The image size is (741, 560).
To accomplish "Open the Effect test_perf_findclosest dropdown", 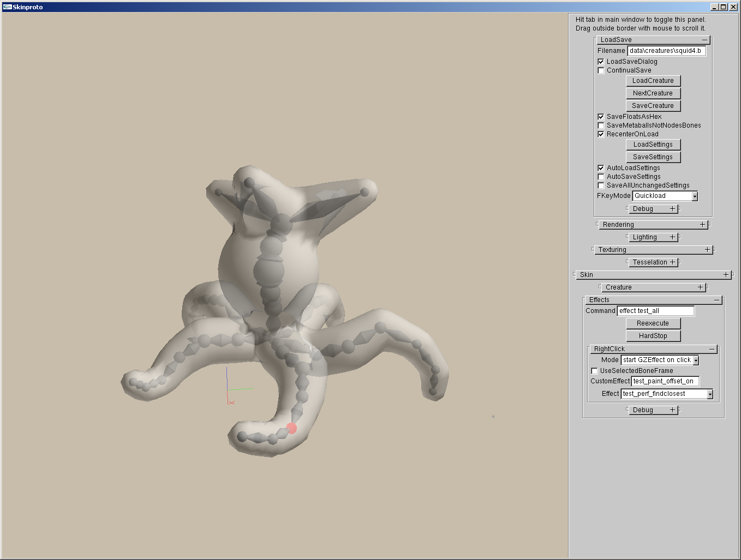I will tap(710, 394).
